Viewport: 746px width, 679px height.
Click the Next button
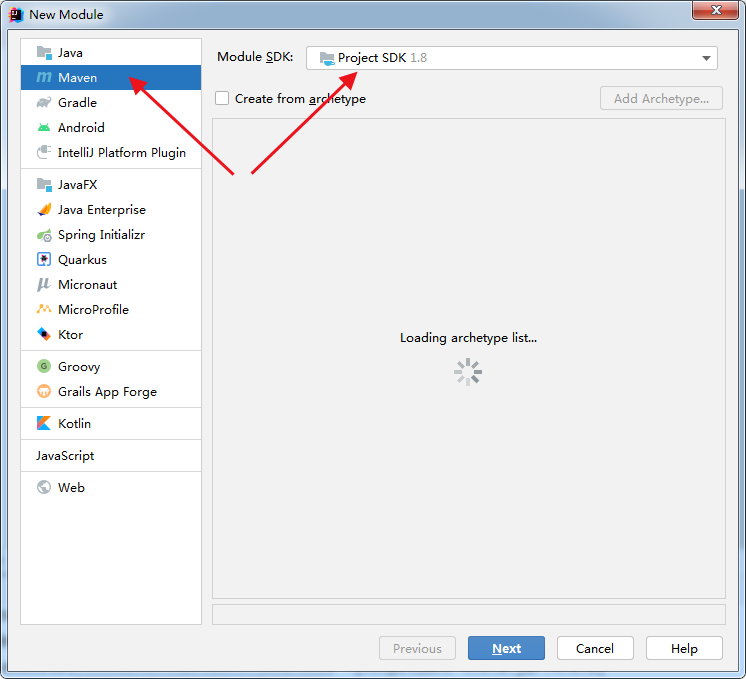coord(506,648)
